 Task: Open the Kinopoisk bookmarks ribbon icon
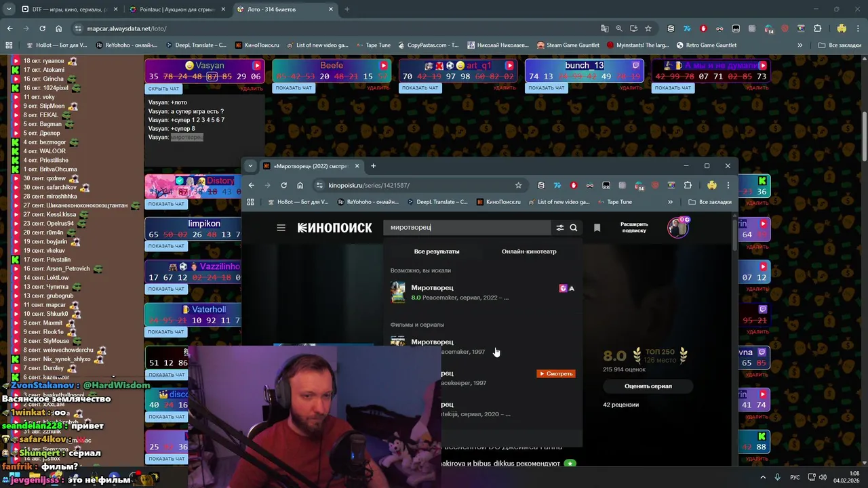coord(597,228)
